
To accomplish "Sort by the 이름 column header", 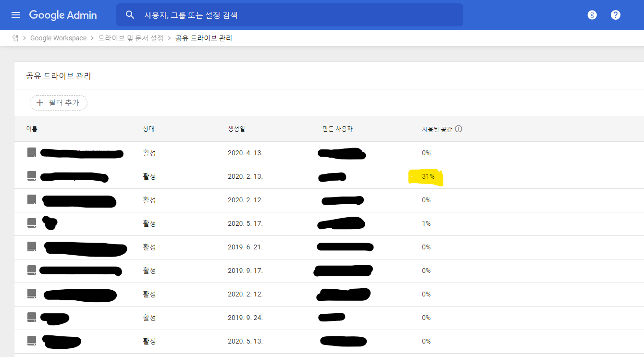I will [x=32, y=129].
